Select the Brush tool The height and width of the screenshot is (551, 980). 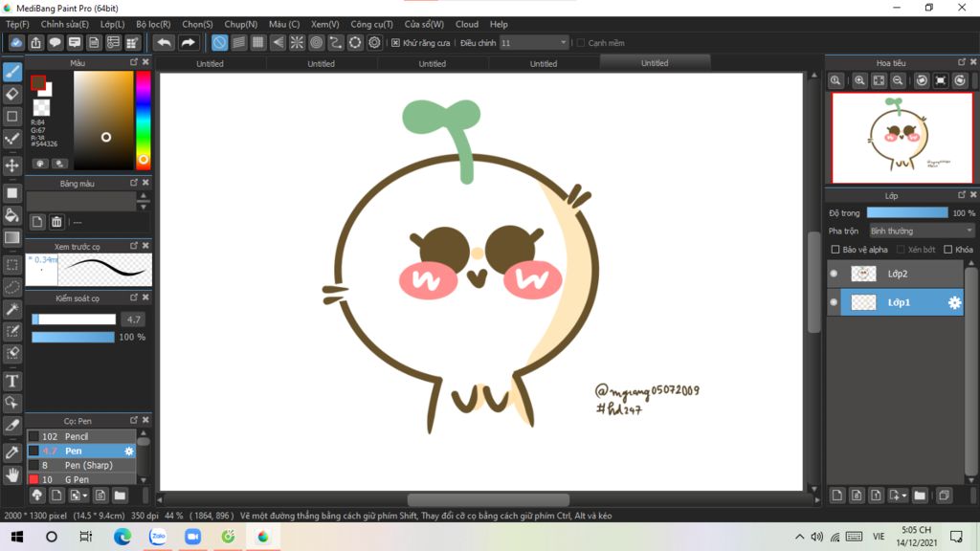click(12, 72)
